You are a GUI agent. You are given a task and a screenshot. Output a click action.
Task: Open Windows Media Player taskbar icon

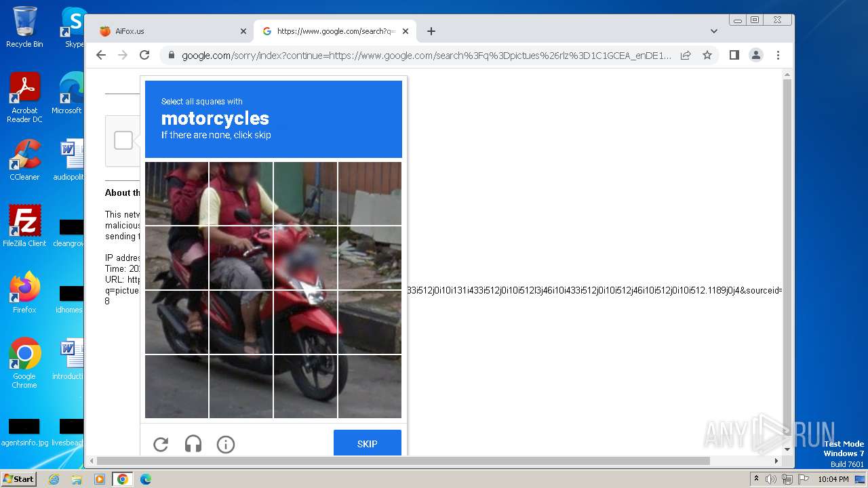pos(100,479)
